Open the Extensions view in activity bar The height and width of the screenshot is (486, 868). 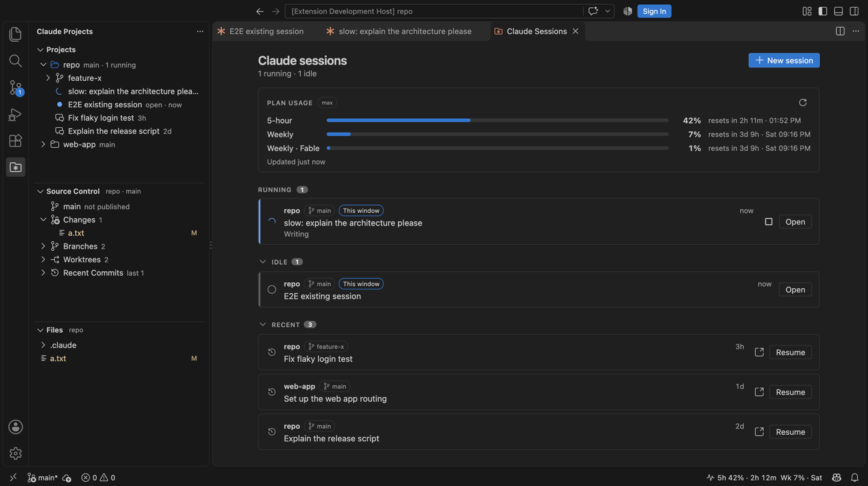click(16, 140)
